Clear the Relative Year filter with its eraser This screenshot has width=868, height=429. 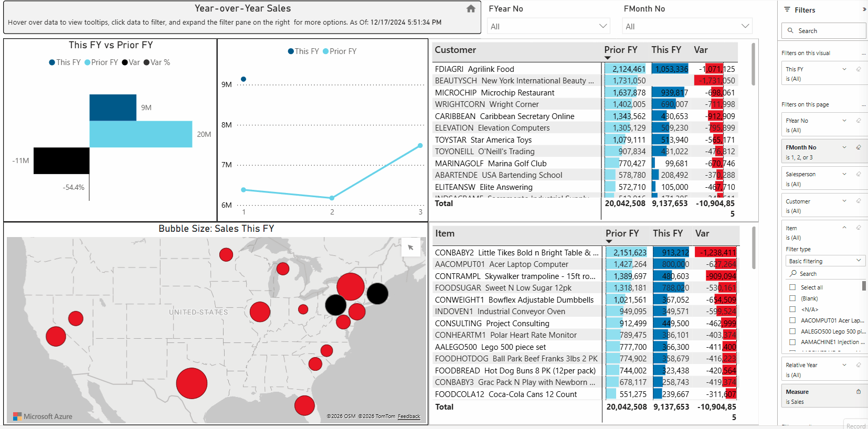click(859, 365)
